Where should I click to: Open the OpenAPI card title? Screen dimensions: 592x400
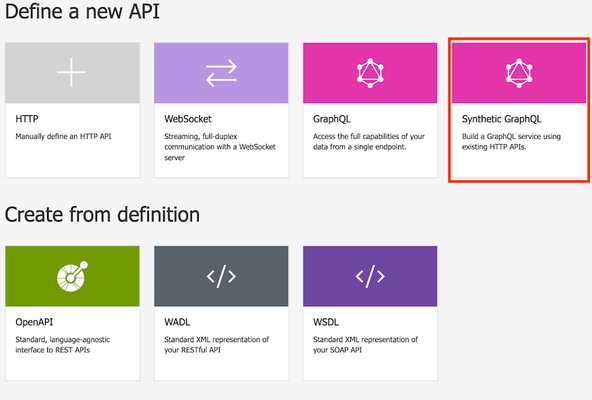point(34,322)
